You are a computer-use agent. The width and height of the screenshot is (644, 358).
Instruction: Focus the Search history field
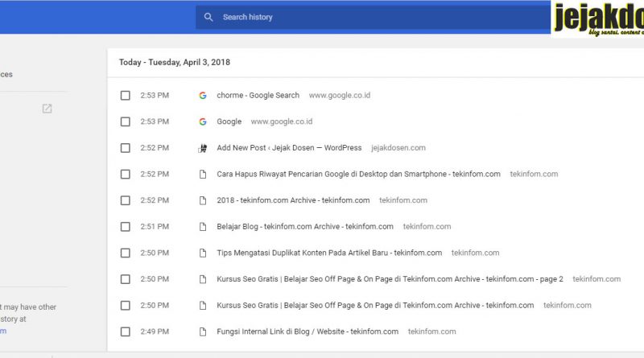point(373,17)
